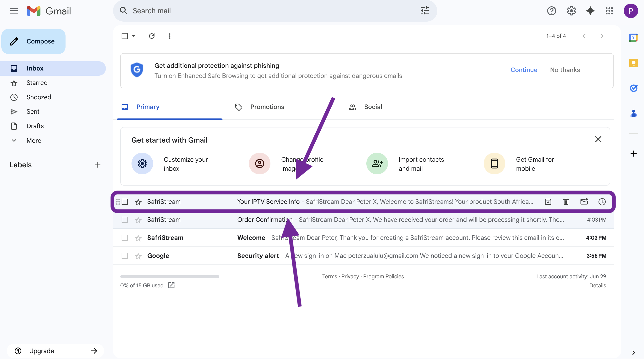644x359 pixels.
Task: Star the Order Confirmation email
Action: click(138, 220)
